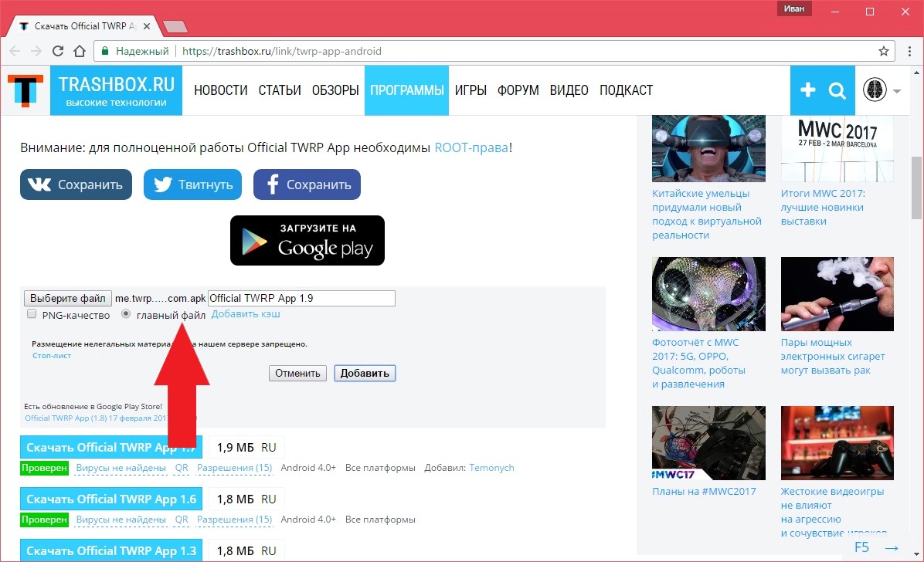This screenshot has width=924, height=562.
Task: Read Пары мощных электронных сигарет article link
Action: (x=833, y=357)
